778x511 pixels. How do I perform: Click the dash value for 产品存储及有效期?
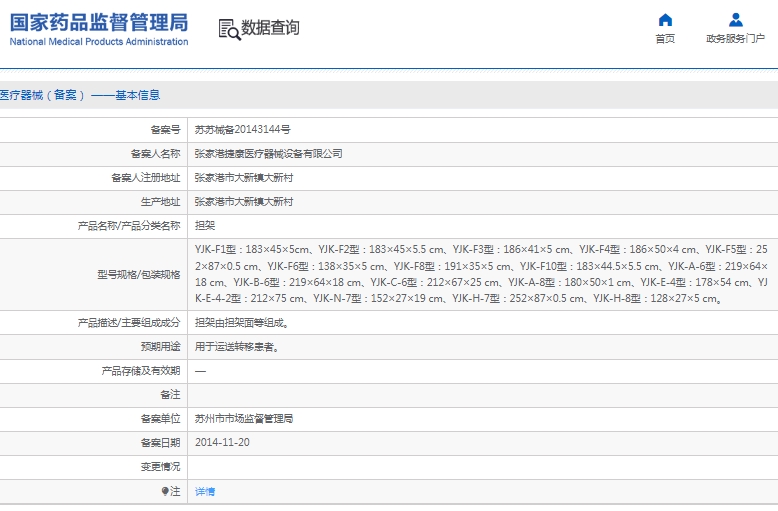click(200, 371)
